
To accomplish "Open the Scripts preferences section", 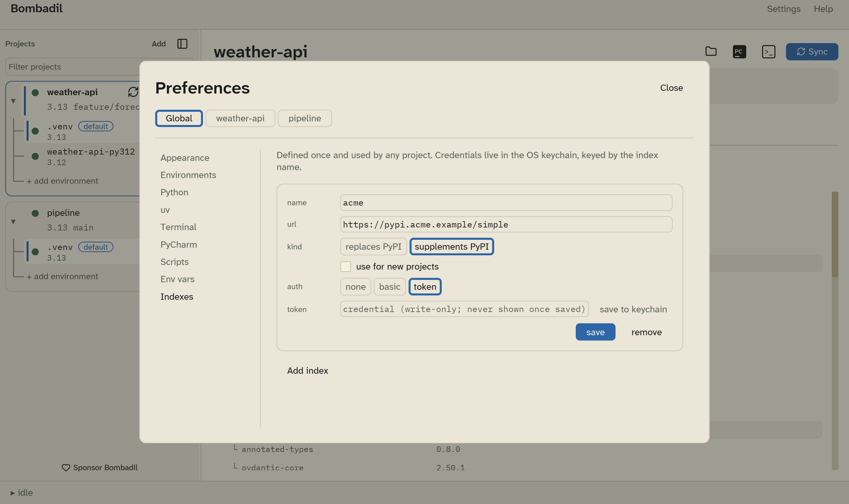I will (x=175, y=262).
